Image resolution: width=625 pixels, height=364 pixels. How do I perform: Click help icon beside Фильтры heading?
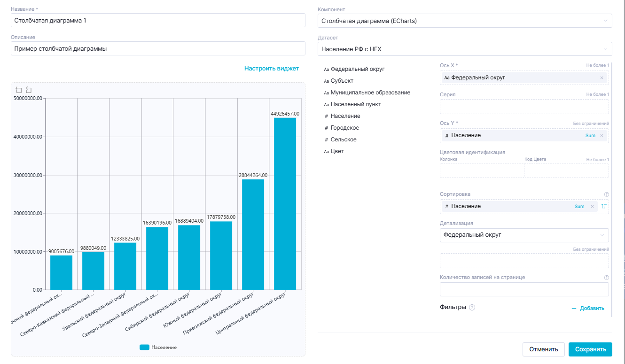click(472, 308)
